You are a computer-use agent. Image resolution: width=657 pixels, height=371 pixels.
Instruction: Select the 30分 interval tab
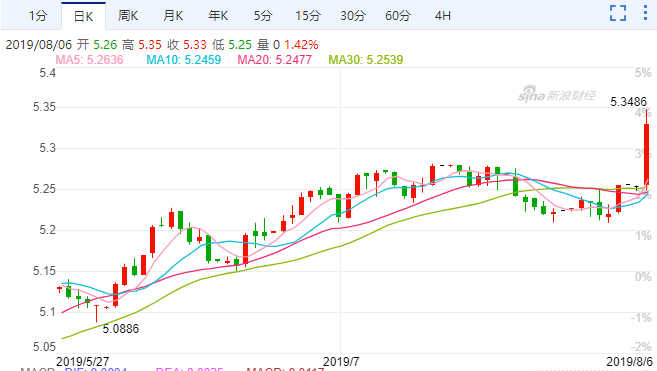[353, 16]
